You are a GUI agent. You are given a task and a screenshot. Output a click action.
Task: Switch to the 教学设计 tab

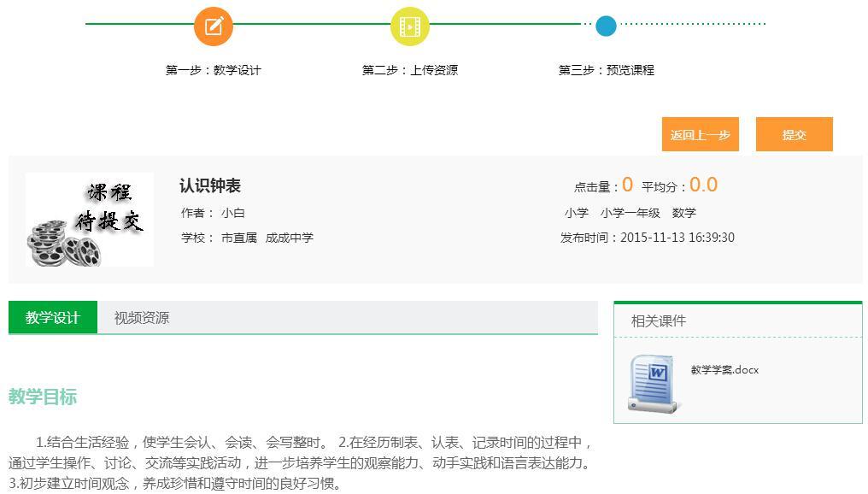pyautogui.click(x=53, y=317)
